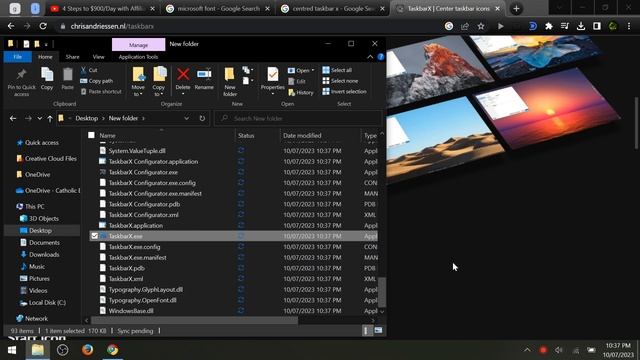Sort files by Date modified column

coord(302,135)
